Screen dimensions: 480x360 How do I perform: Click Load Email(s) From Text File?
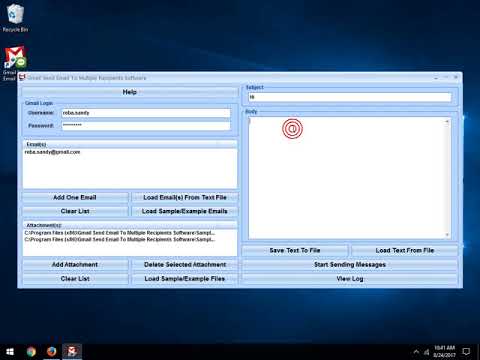[185, 197]
